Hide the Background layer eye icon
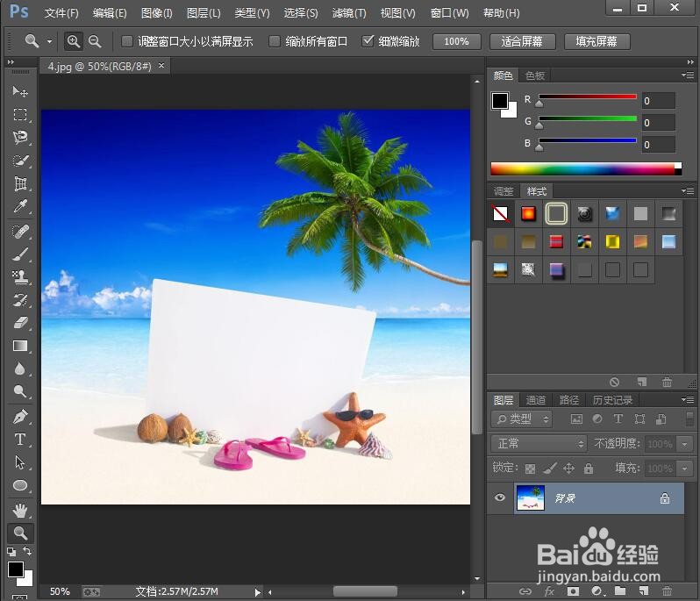Viewport: 700px width, 601px height. coord(500,497)
